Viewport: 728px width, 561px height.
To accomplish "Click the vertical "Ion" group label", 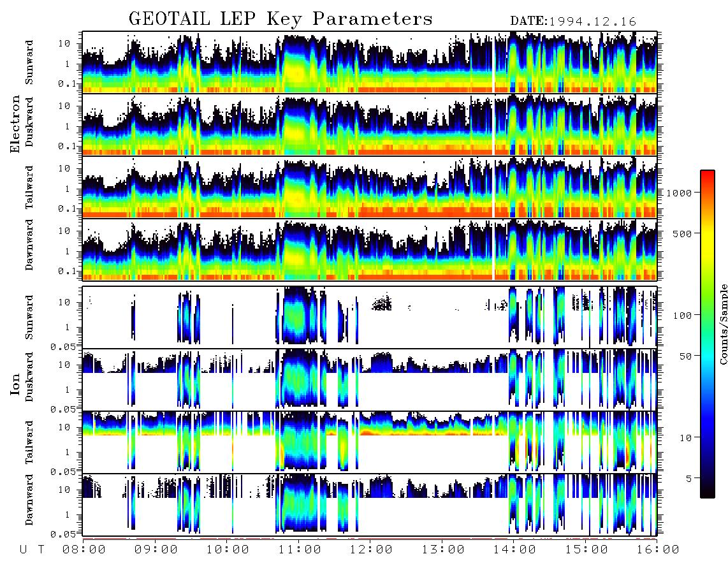I will click(15, 384).
